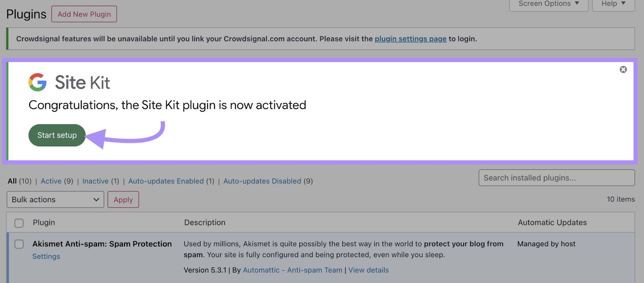Open the Screen Options panel
Viewport: 644px width, 283px height.
[549, 4]
